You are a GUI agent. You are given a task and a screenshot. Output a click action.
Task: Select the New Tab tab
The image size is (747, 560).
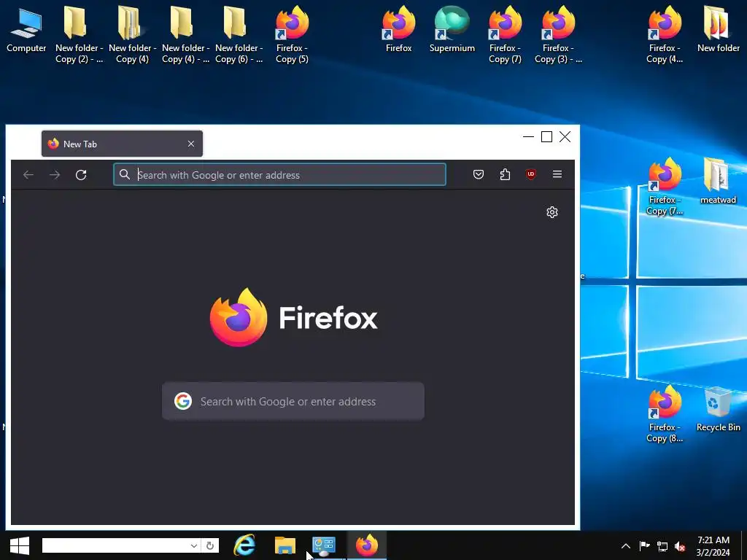point(122,144)
